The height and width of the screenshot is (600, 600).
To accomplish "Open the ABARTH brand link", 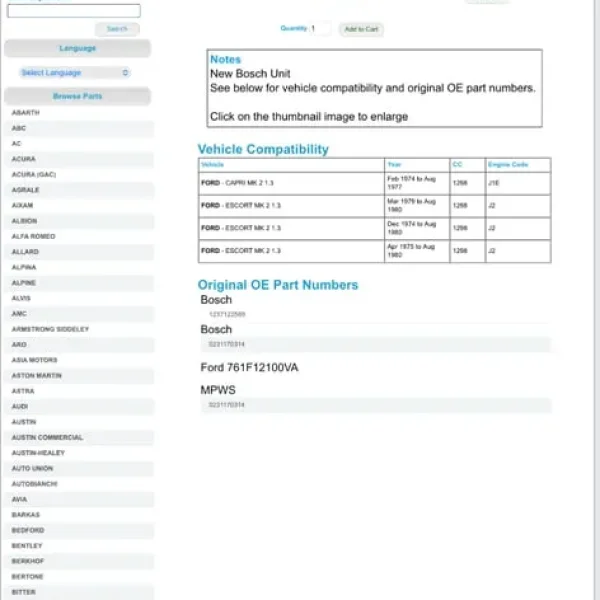I will point(26,112).
